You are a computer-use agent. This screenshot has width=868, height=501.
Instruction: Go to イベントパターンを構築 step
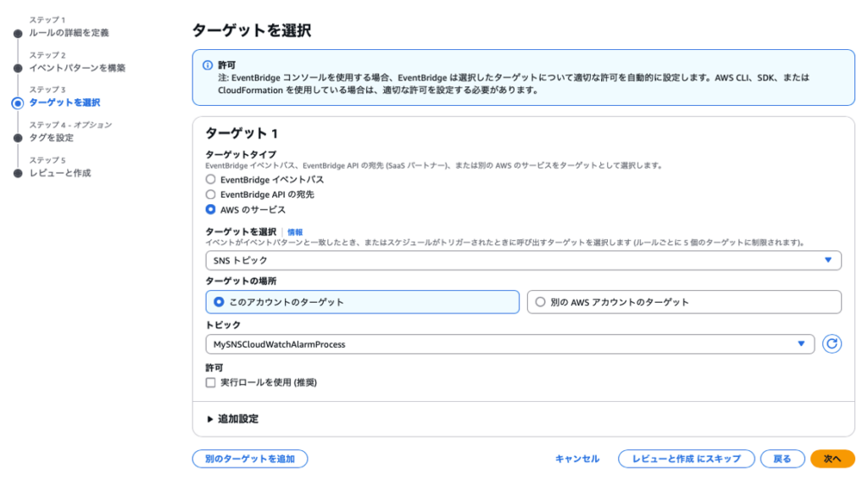pyautogui.click(x=77, y=68)
